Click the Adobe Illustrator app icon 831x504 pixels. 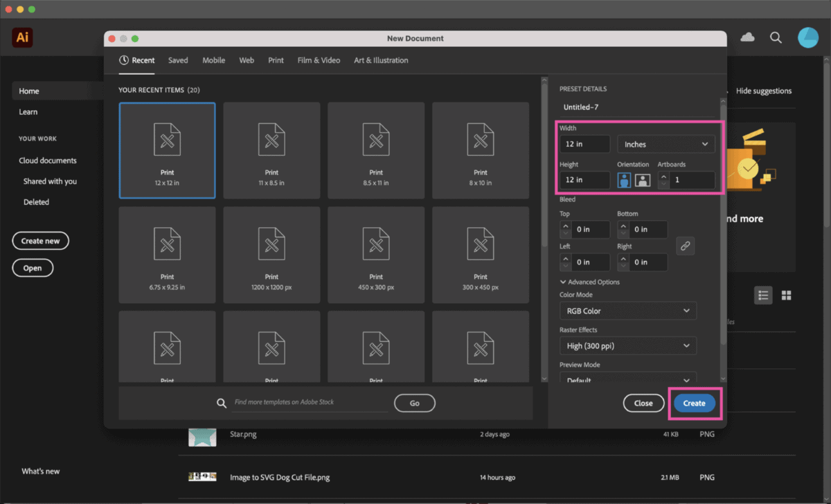(x=21, y=37)
